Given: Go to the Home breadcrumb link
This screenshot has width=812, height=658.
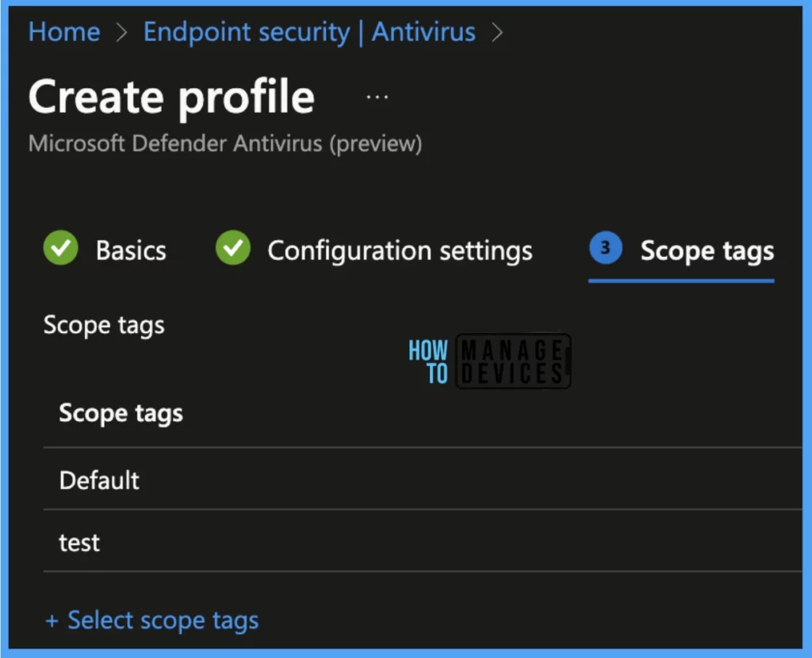Looking at the screenshot, I should 64,32.
